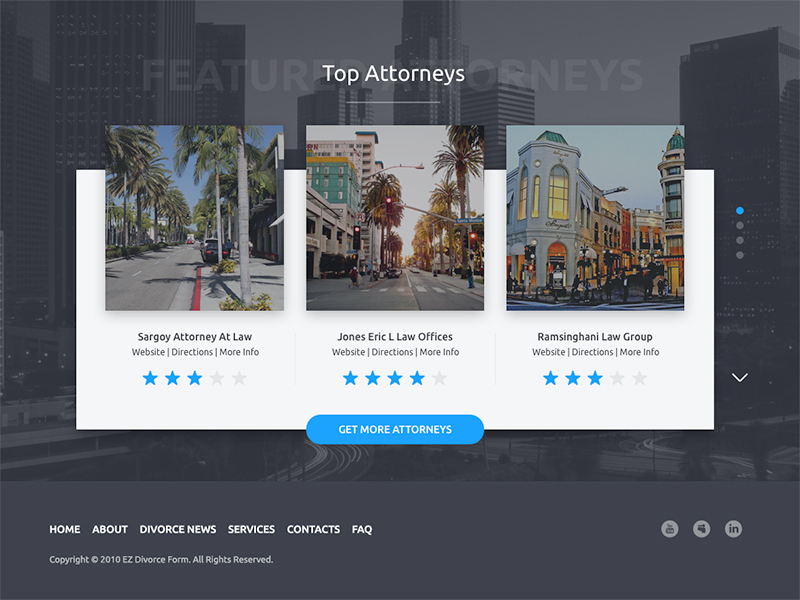The image size is (800, 600).
Task: Click the down chevron to show next attorneys
Action: (x=740, y=378)
